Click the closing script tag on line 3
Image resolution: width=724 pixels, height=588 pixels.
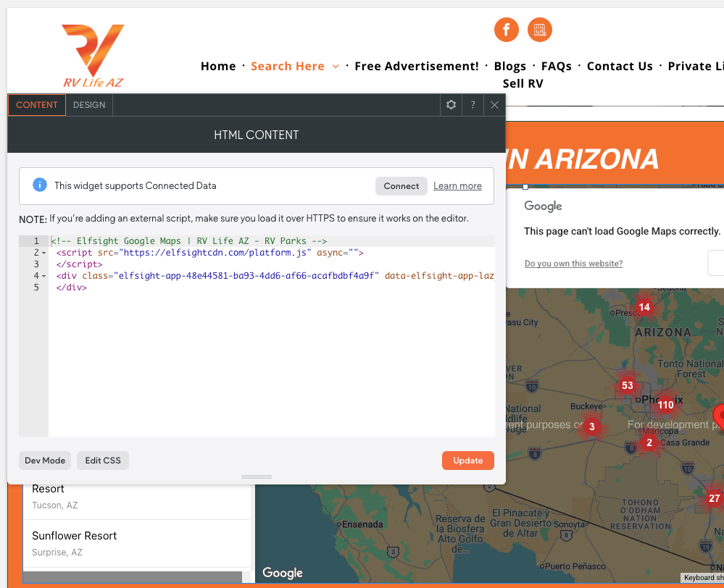pyautogui.click(x=80, y=264)
